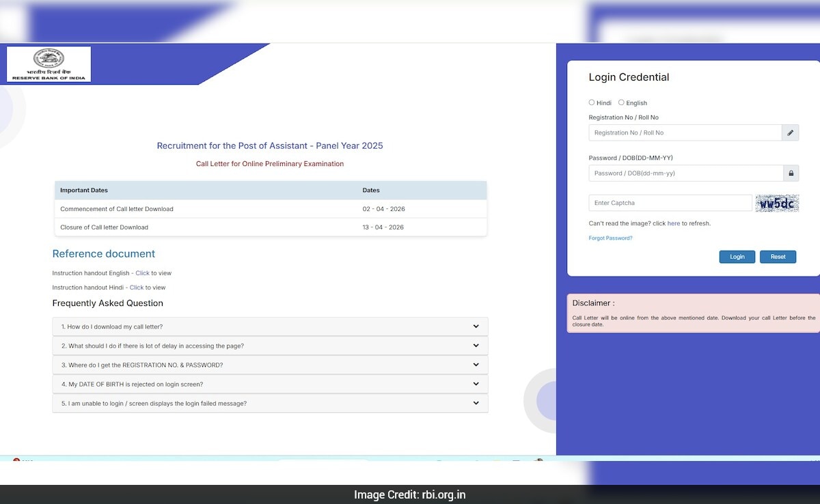This screenshot has height=504, width=820.
Task: Click the lock icon beside Password field
Action: 791,173
